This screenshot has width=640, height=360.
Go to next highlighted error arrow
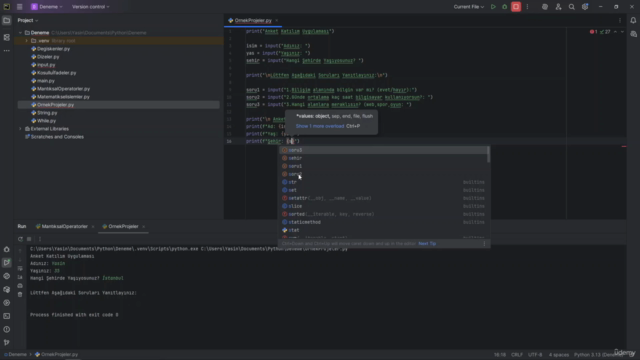(x=622, y=31)
